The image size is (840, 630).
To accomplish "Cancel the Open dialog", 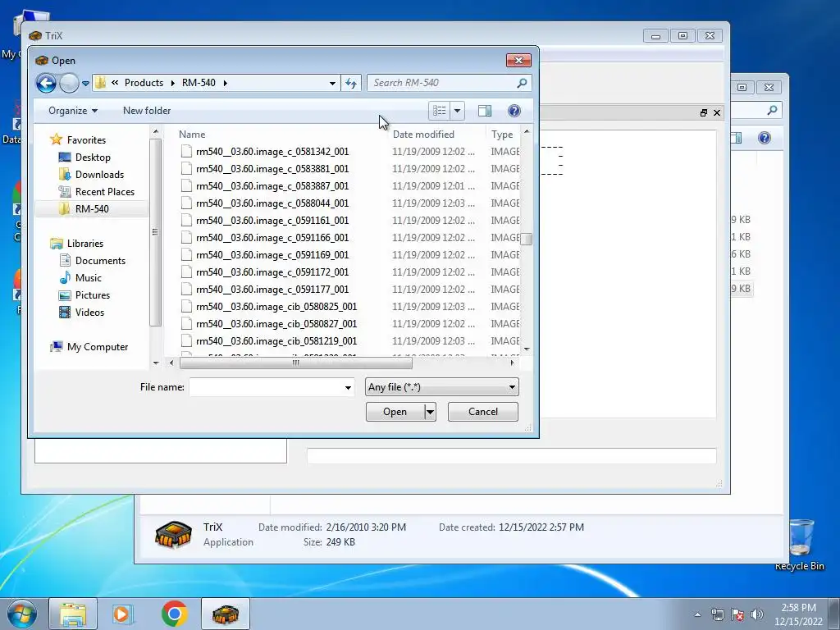I will pos(482,412).
